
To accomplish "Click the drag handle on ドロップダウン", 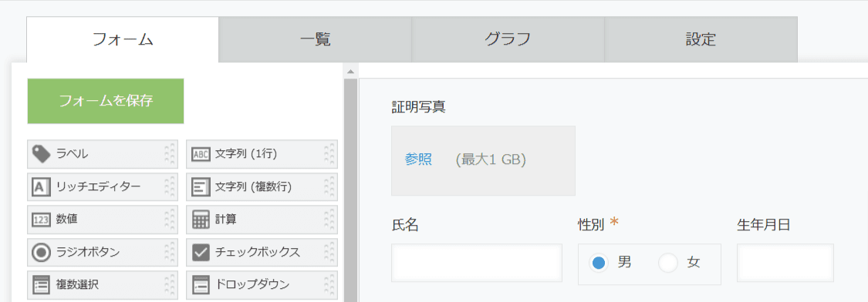I will click(x=329, y=285).
